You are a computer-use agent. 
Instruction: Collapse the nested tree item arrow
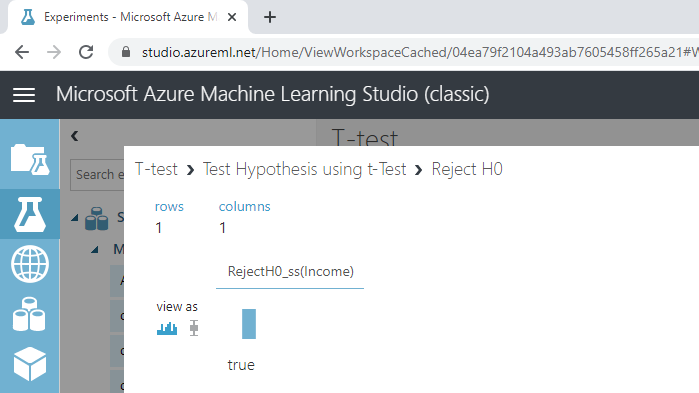[x=95, y=250]
